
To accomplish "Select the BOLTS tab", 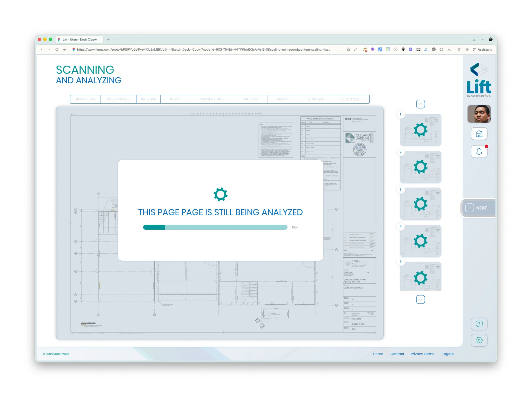I will tap(175, 99).
